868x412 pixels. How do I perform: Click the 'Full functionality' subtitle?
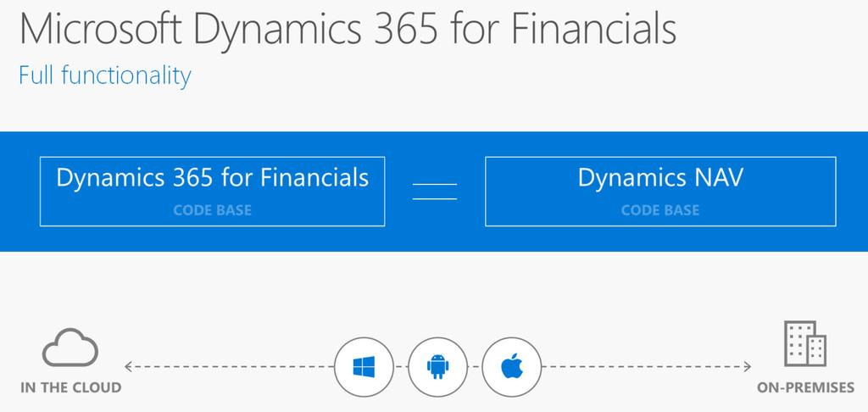pos(105,75)
